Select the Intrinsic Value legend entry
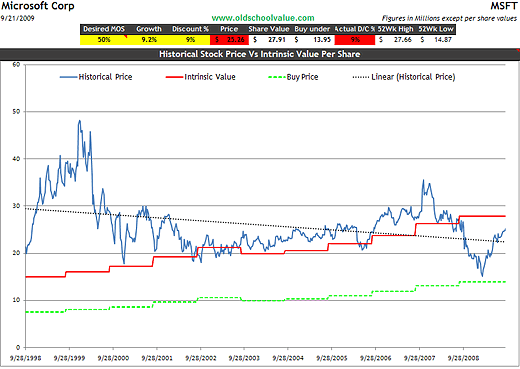 [x=201, y=77]
